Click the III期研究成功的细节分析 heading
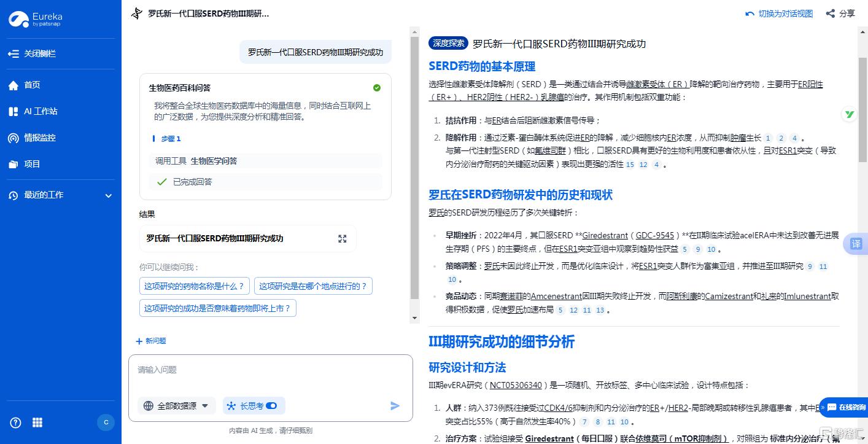 [x=502, y=342]
